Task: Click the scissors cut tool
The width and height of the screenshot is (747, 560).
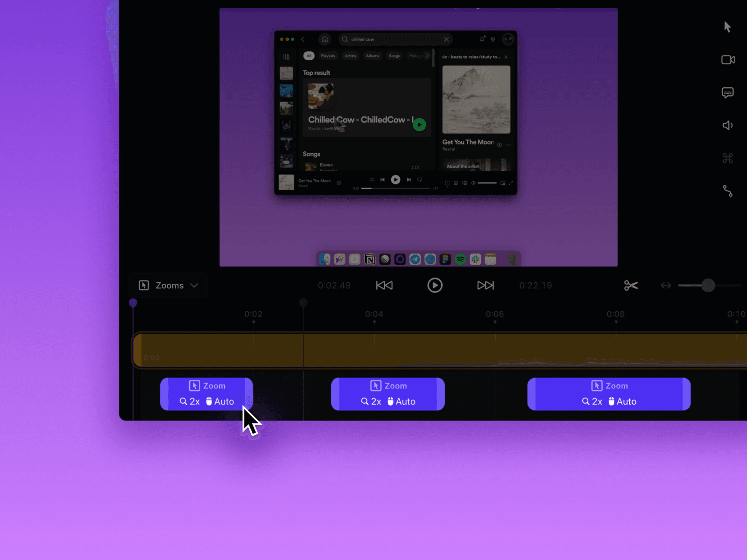Action: coord(631,285)
